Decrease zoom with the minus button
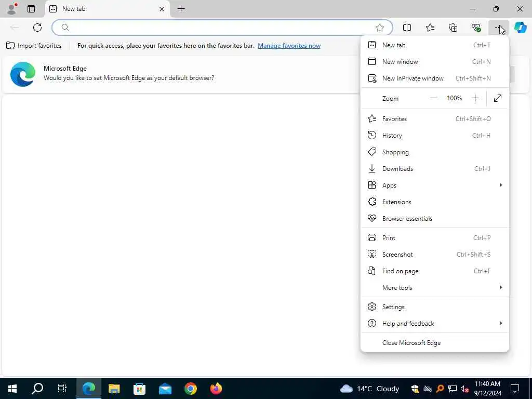Screen dimensions: 532x399 434,98
